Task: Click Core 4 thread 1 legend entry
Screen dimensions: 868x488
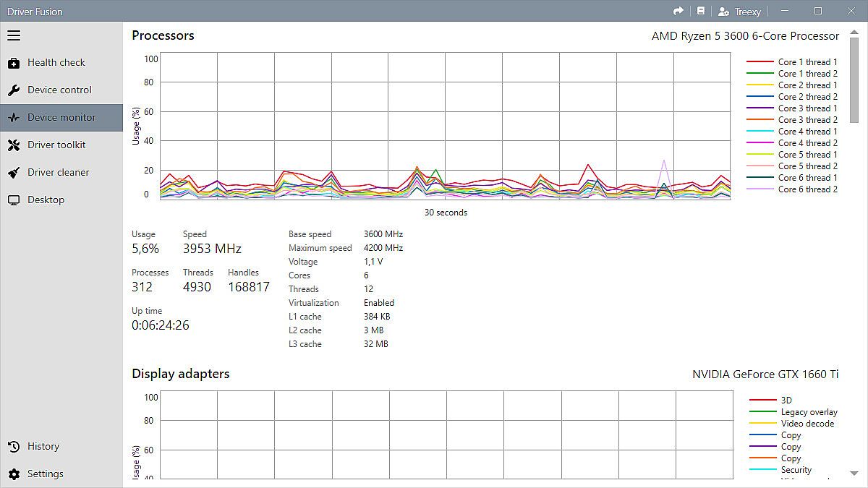Action: [792, 132]
